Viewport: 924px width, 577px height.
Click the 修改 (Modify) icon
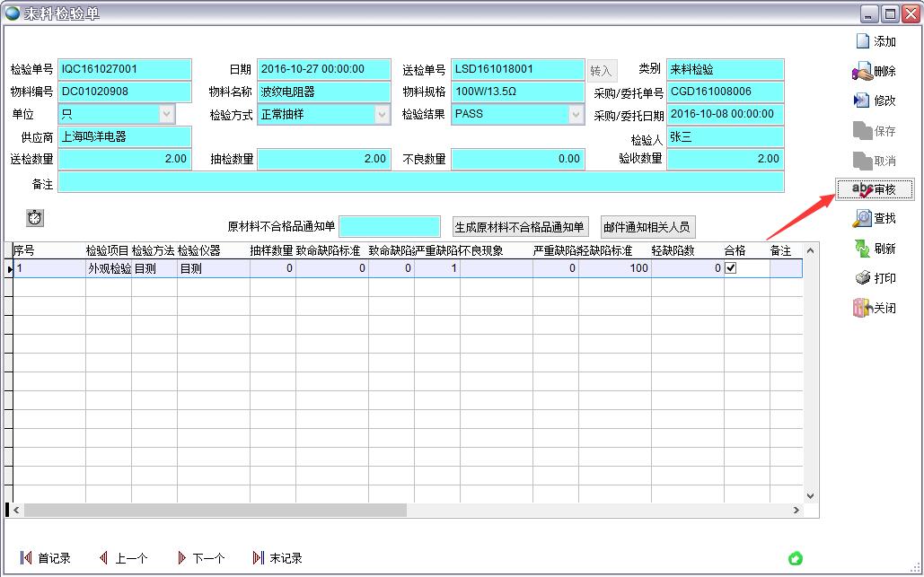(x=863, y=101)
